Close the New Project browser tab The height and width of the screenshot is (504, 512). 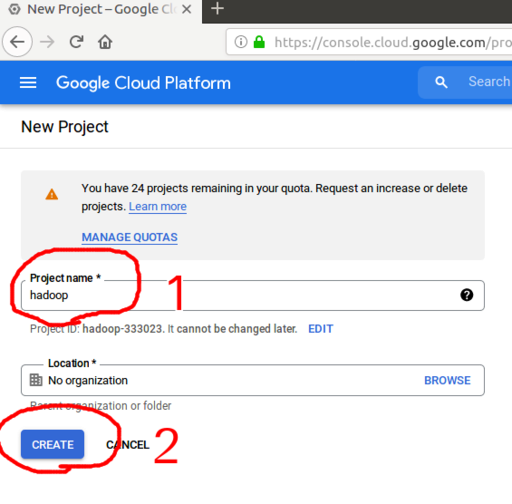(187, 9)
